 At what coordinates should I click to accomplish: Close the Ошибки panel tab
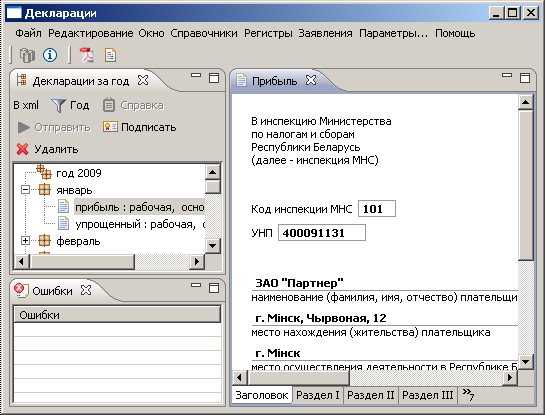(86, 290)
